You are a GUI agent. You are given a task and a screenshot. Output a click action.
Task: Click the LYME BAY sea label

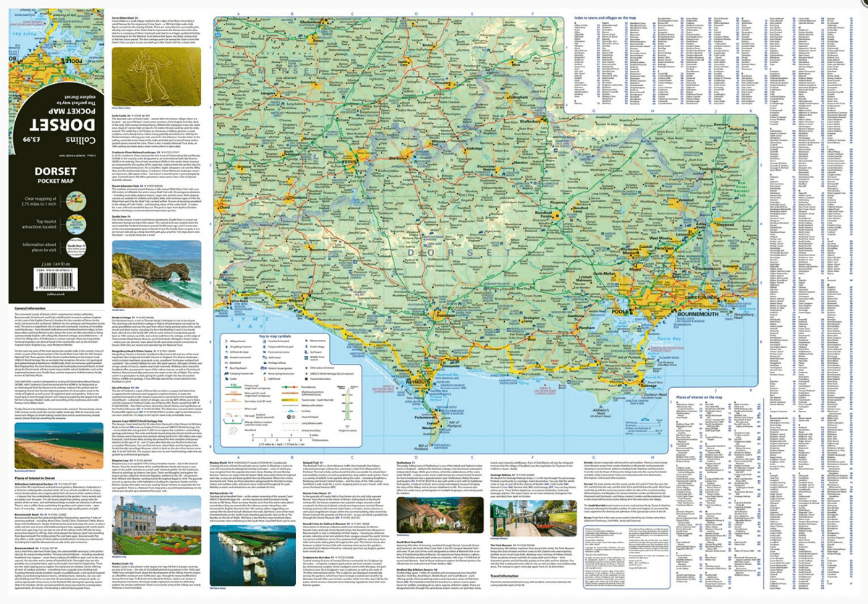(250, 323)
